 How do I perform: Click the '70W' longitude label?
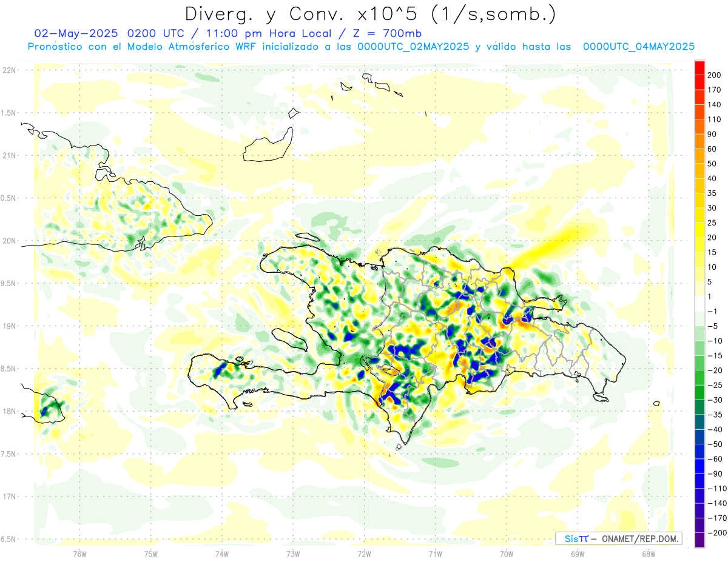click(507, 554)
